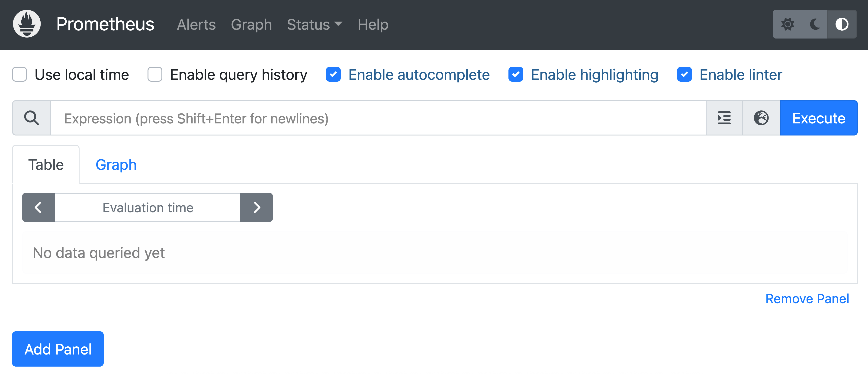Image resolution: width=868 pixels, height=374 pixels.
Task: Check Enable query history
Action: click(x=155, y=74)
